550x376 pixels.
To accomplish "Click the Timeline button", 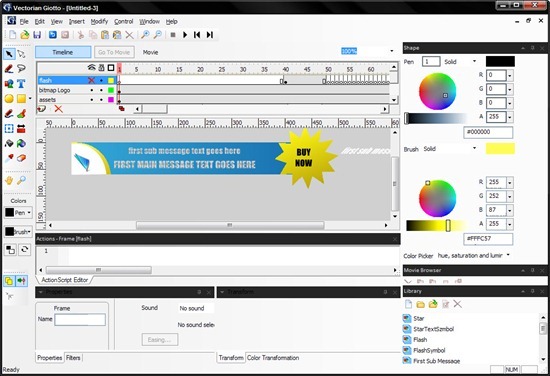I will point(63,52).
